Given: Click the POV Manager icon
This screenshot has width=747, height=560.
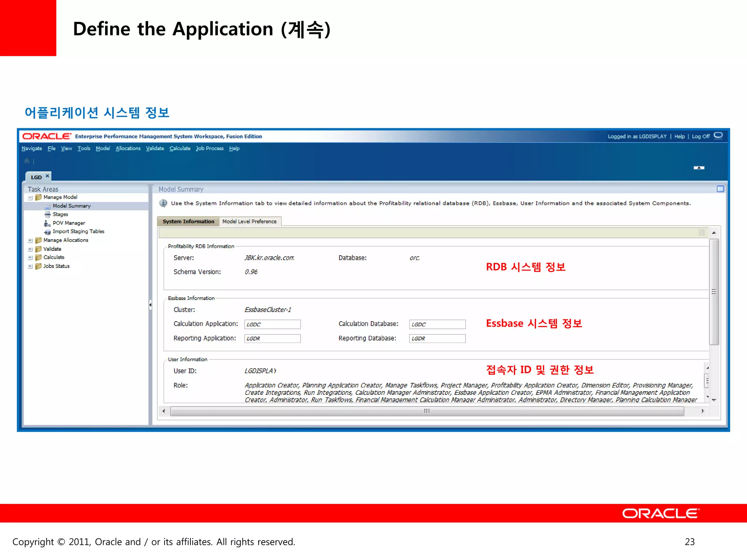Looking at the screenshot, I should pos(47,223).
